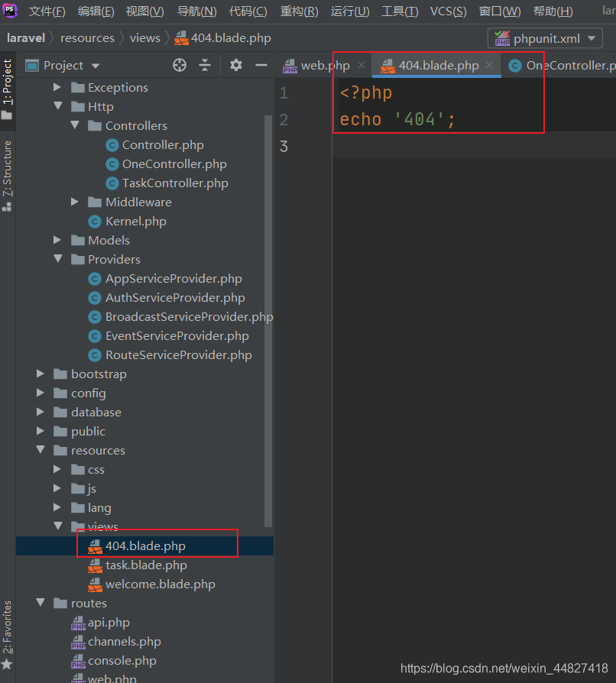Open the phpunit.xml run configuration dropdown
The width and height of the screenshot is (616, 683).
pos(592,38)
